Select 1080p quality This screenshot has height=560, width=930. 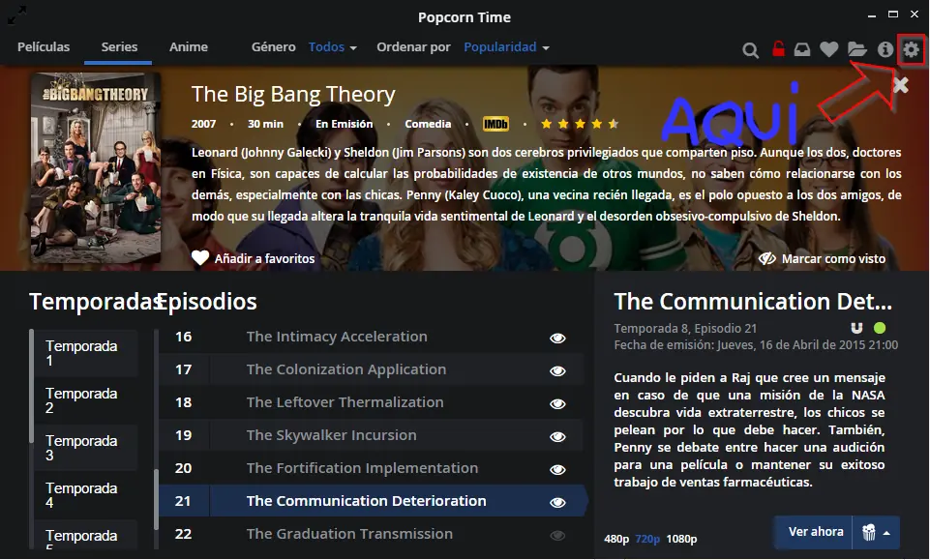click(681, 539)
